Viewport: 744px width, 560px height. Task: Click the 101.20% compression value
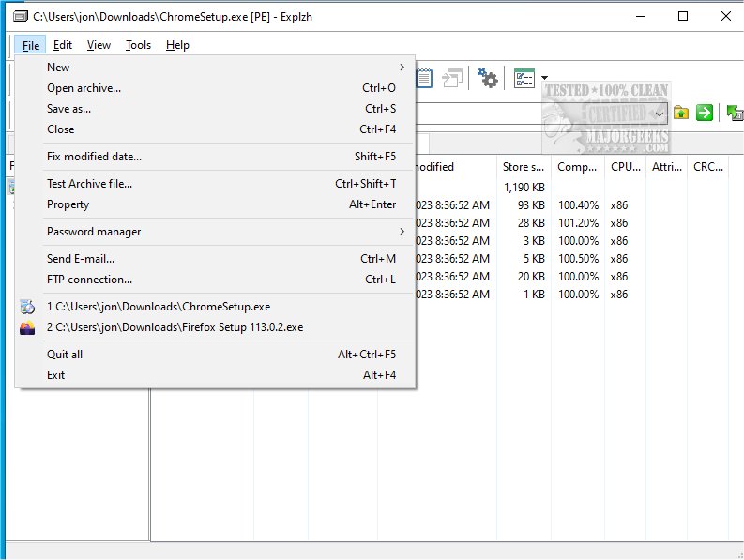point(578,223)
